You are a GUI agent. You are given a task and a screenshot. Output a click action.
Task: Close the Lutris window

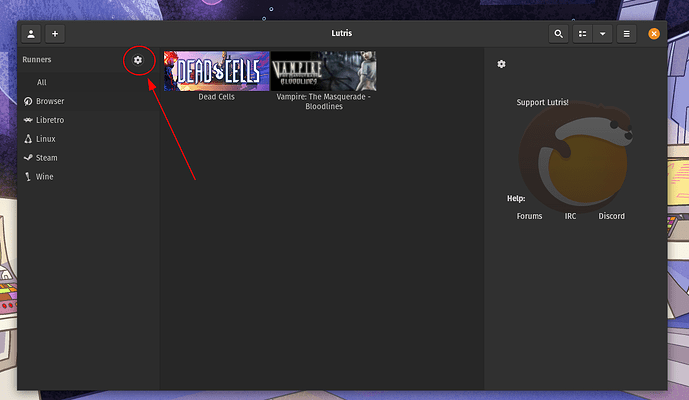tap(654, 34)
